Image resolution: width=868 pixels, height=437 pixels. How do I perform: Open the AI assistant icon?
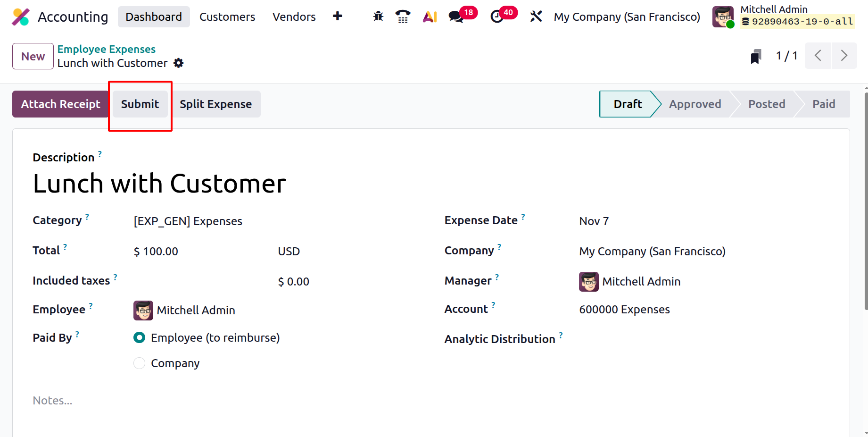click(x=430, y=17)
